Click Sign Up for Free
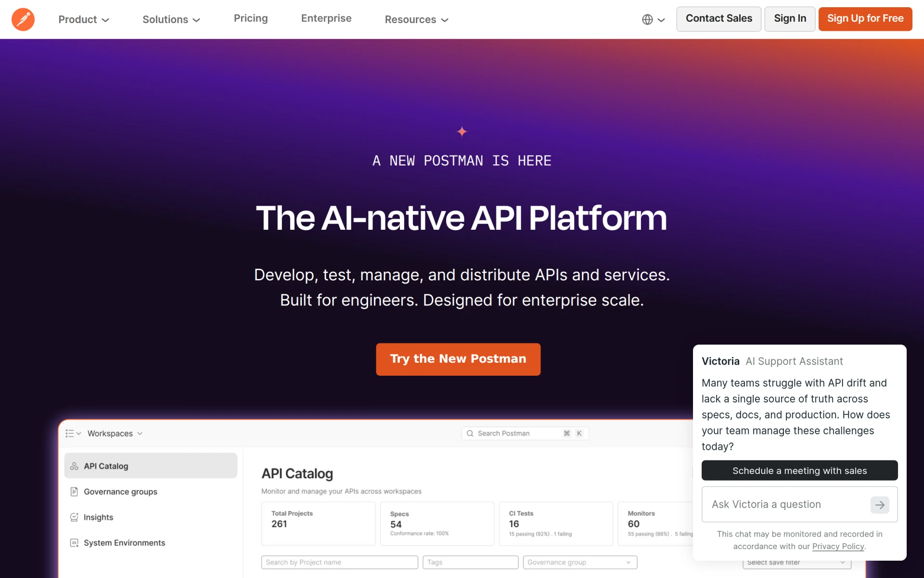924x578 pixels. [865, 19]
